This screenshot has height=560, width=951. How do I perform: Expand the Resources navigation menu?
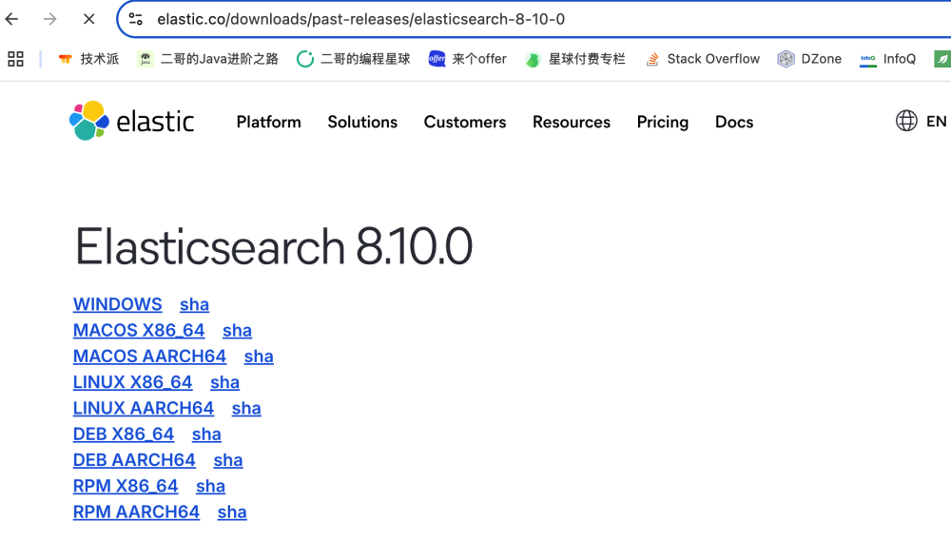571,122
